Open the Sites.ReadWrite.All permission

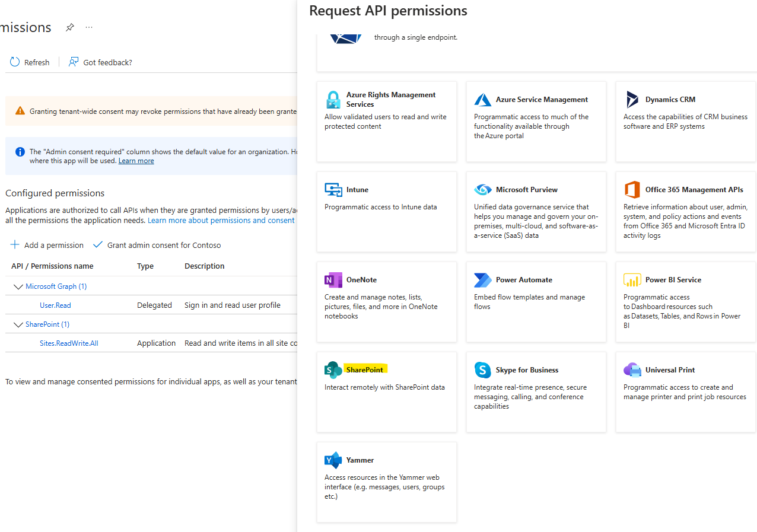coord(69,343)
